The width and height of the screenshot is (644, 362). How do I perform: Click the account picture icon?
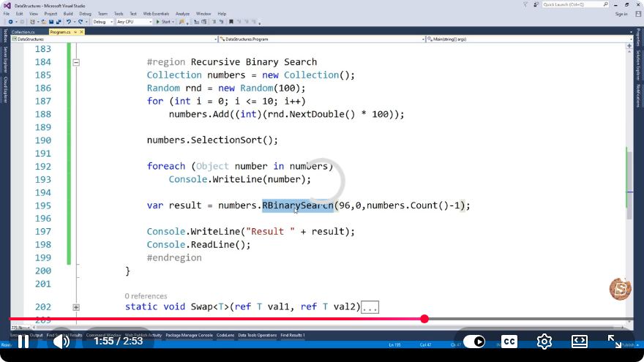[x=638, y=14]
